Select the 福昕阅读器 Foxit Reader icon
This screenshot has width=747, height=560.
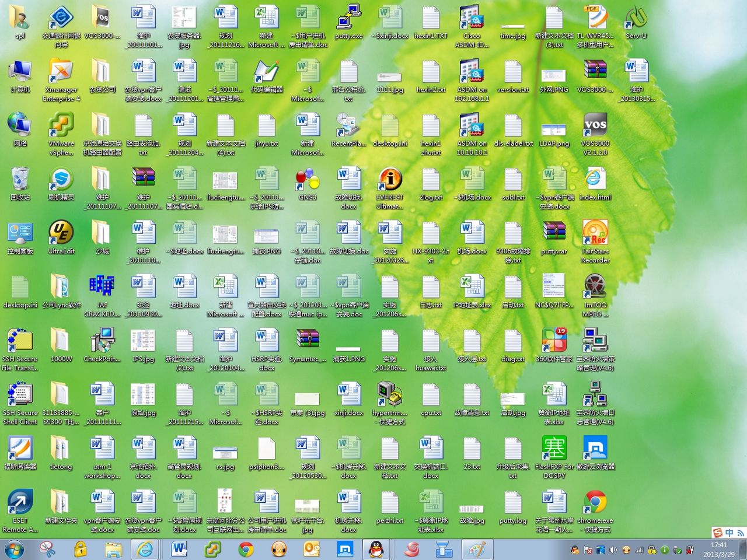click(x=20, y=454)
